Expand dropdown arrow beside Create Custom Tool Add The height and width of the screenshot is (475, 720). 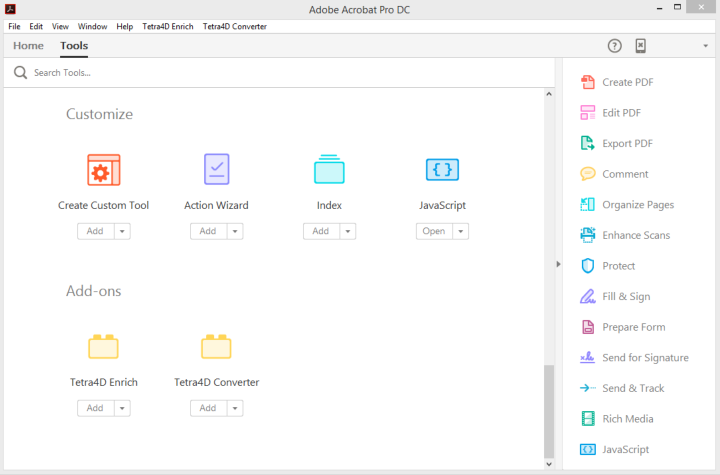click(122, 231)
